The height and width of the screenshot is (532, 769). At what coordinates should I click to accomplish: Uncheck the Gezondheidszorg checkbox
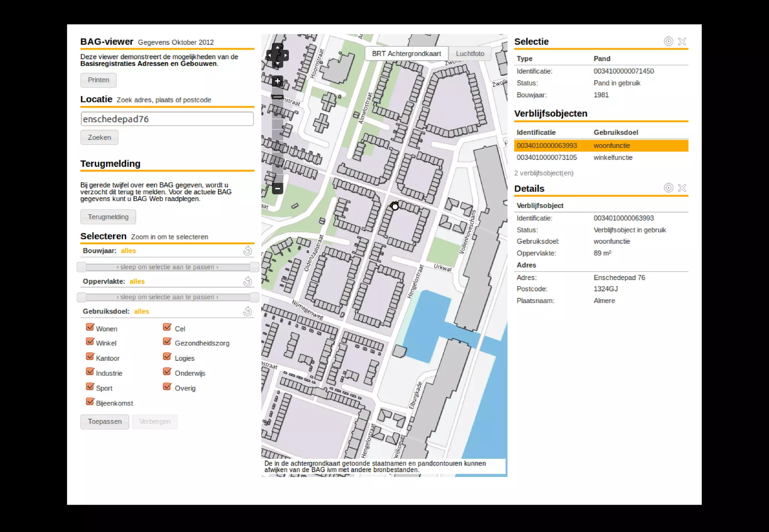tap(167, 342)
